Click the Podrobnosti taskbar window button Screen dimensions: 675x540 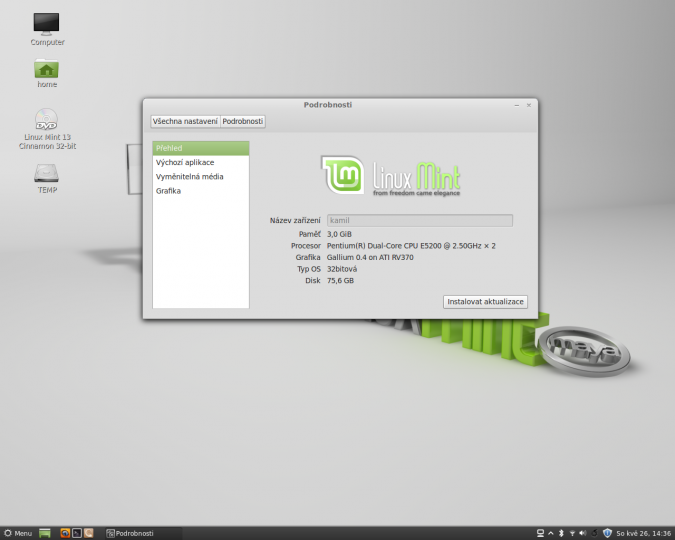[143, 533]
